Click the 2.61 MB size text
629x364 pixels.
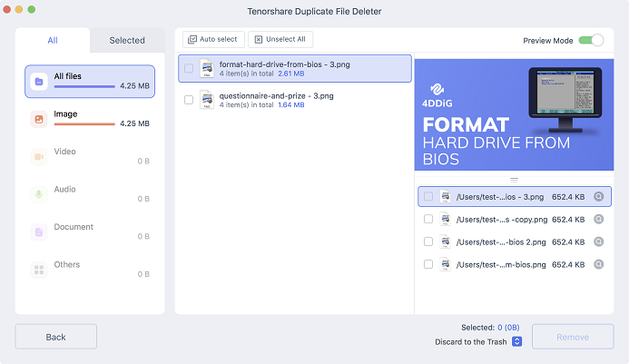tap(291, 74)
